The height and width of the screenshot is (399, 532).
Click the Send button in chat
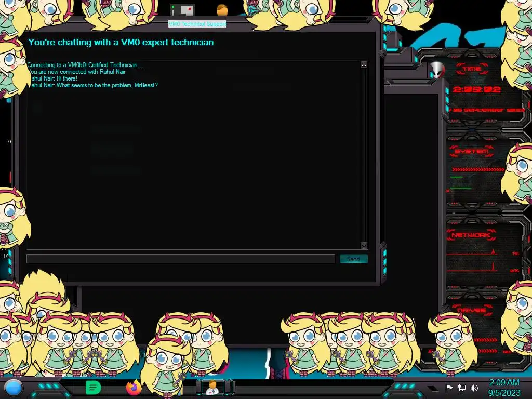[x=353, y=259]
